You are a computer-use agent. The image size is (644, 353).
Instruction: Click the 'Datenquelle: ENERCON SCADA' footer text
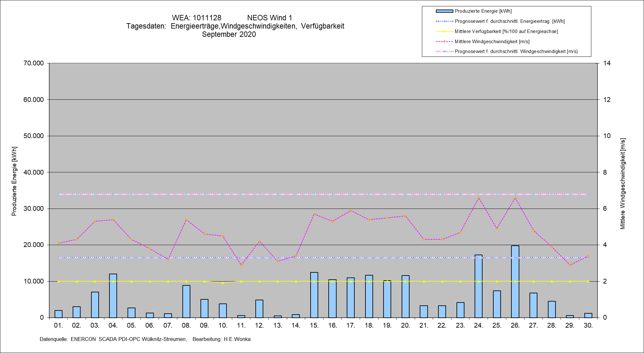point(113,339)
